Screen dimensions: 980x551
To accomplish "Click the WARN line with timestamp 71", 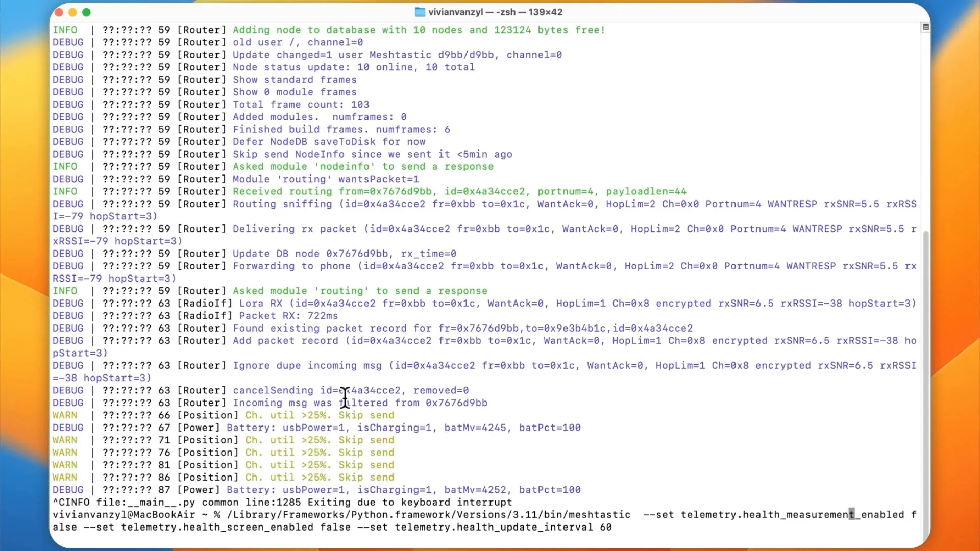I will click(x=224, y=440).
